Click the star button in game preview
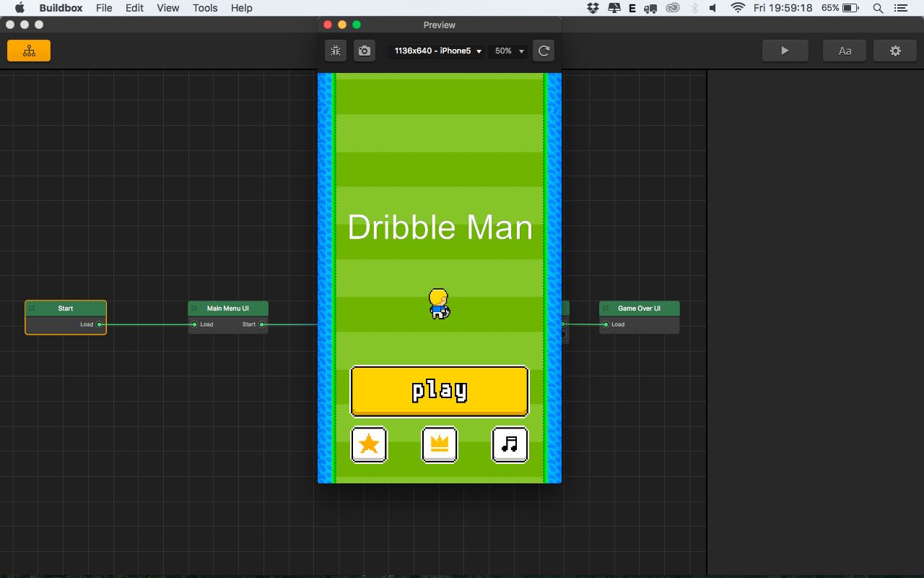The image size is (924, 578). 369,444
